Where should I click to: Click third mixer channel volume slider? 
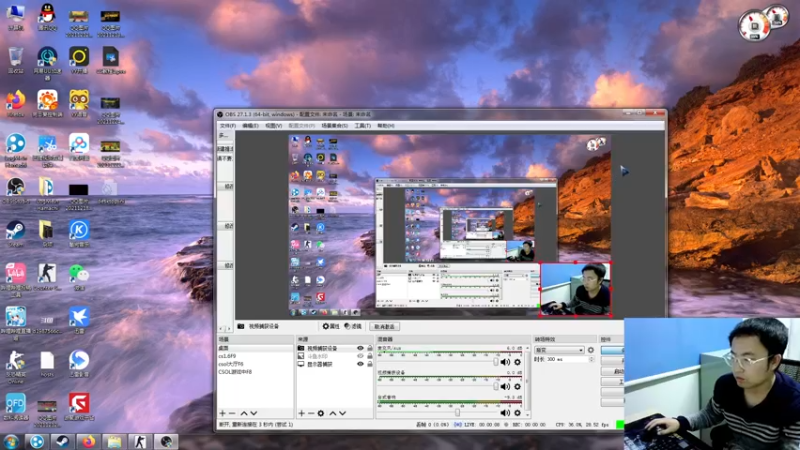click(437, 412)
